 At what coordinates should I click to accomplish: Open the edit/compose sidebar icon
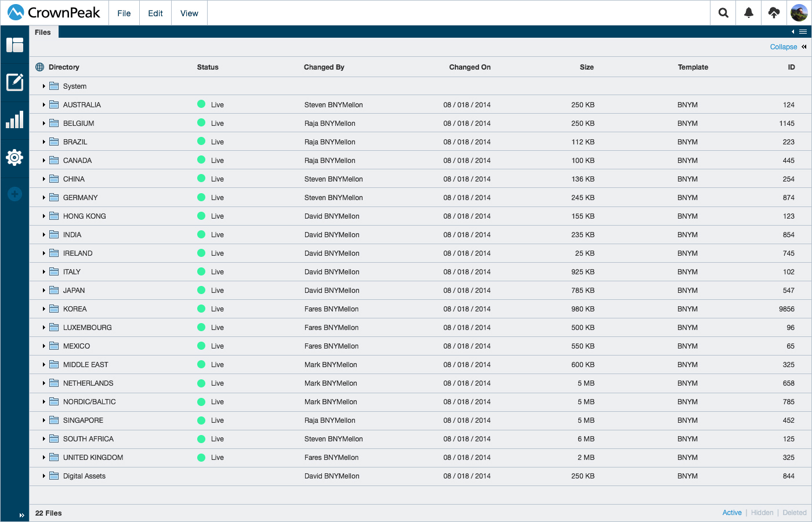click(x=14, y=82)
